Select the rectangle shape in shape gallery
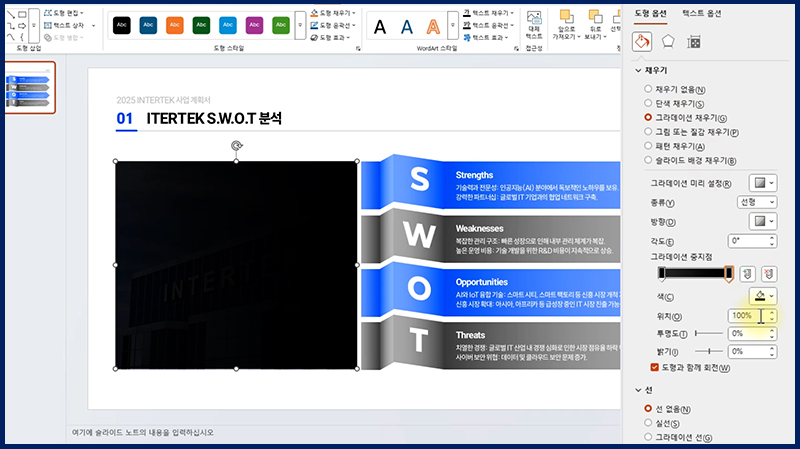Screen dimensions: 800x449 coord(22,15)
